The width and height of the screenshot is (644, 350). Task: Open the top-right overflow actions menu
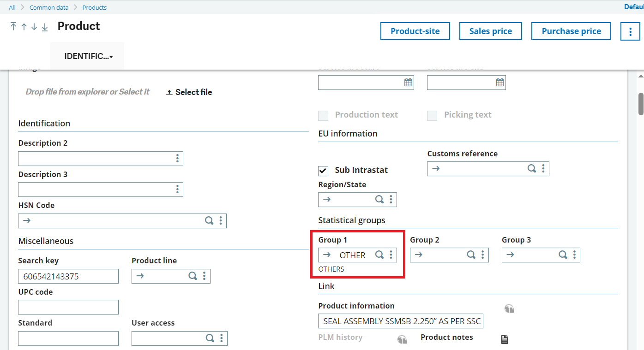[x=630, y=31]
